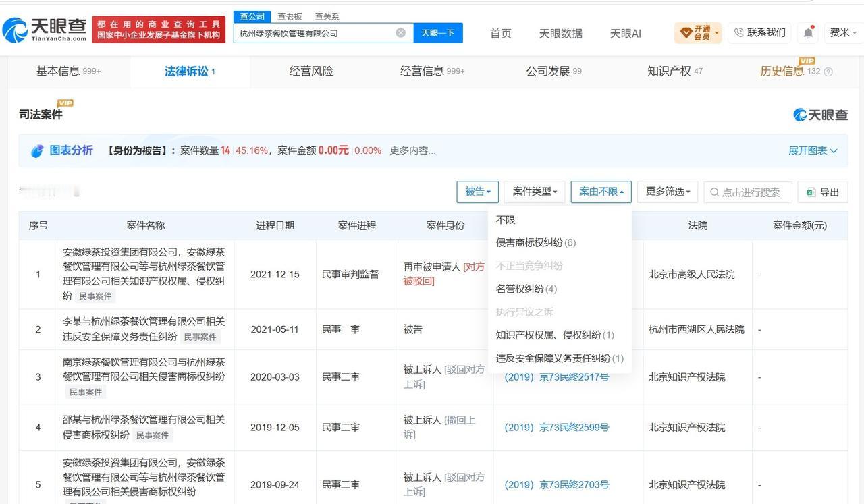Click the VIP diamond membership icon
This screenshot has height=504, width=864.
click(686, 32)
